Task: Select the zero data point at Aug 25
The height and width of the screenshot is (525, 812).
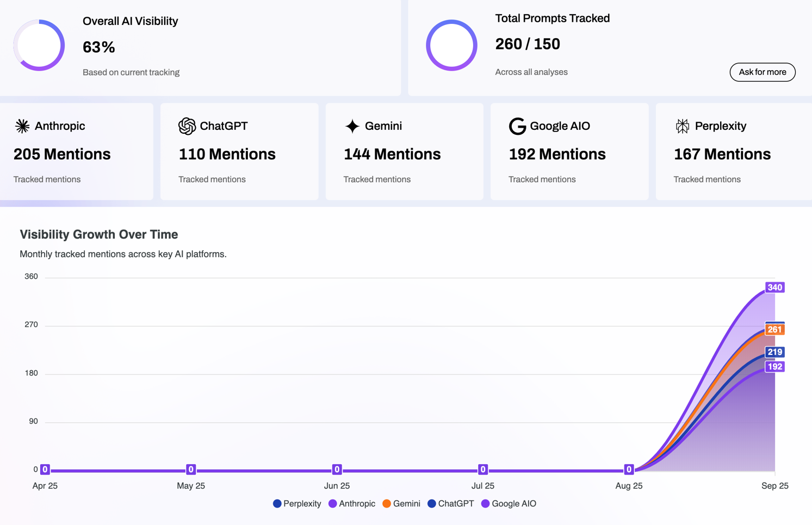Action: click(x=629, y=470)
